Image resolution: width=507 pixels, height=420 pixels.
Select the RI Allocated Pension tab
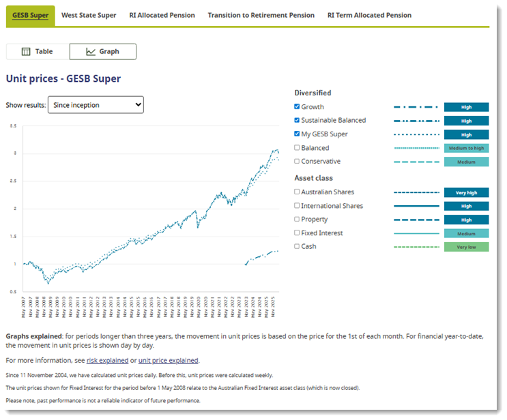[162, 15]
